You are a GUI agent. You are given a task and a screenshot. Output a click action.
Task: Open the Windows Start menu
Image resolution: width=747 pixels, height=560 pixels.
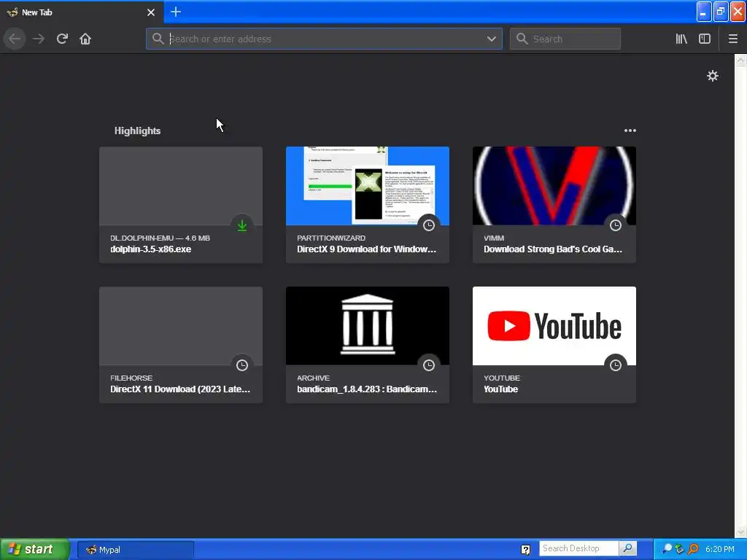(x=34, y=549)
